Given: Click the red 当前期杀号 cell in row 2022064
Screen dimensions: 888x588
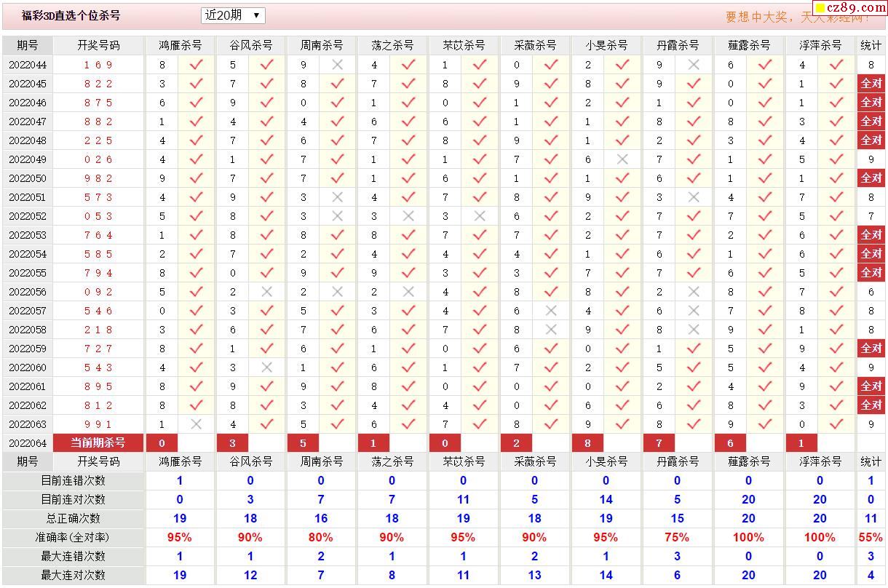Looking at the screenshot, I should (98, 442).
